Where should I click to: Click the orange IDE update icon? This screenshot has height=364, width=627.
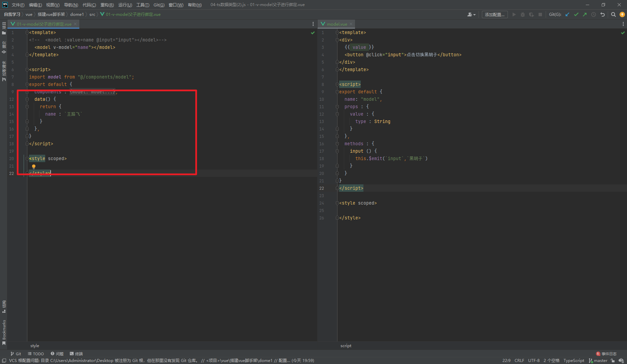click(622, 14)
